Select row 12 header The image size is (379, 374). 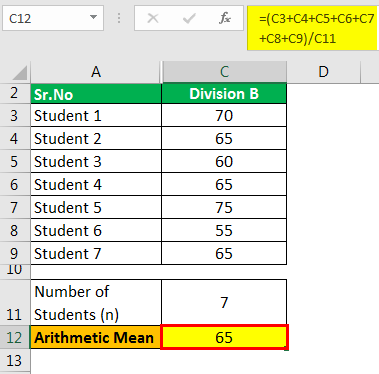(x=15, y=338)
